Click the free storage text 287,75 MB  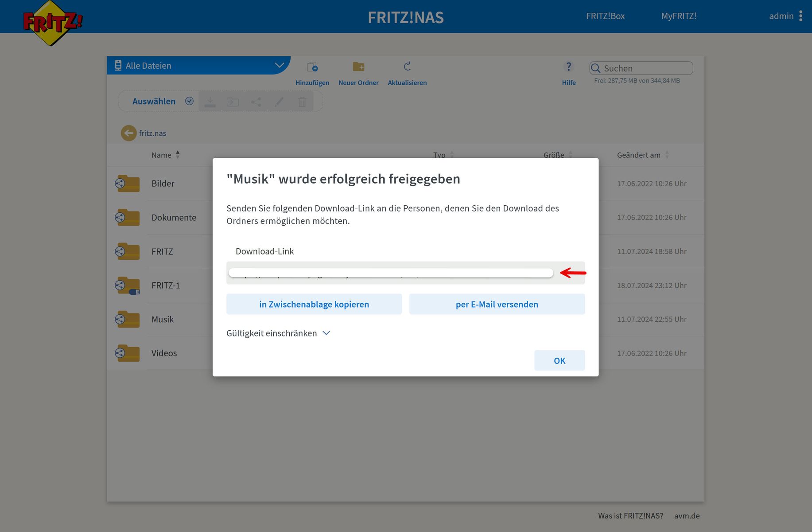[x=637, y=81]
